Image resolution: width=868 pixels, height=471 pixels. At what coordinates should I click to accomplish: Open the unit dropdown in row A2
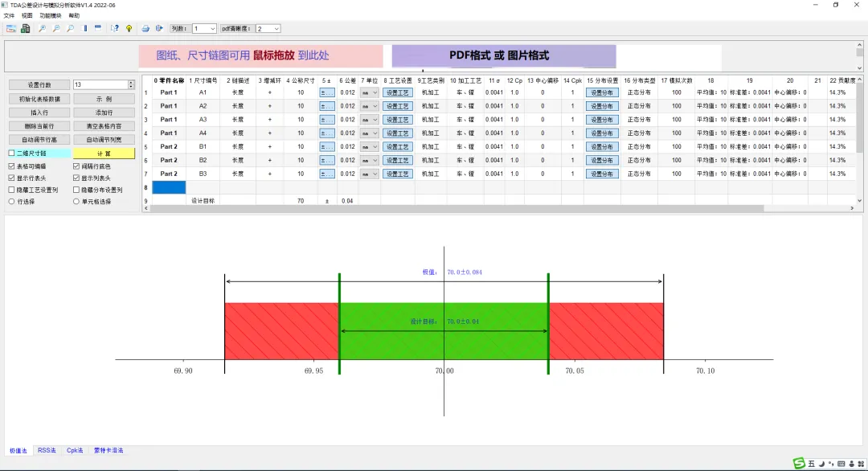point(369,106)
